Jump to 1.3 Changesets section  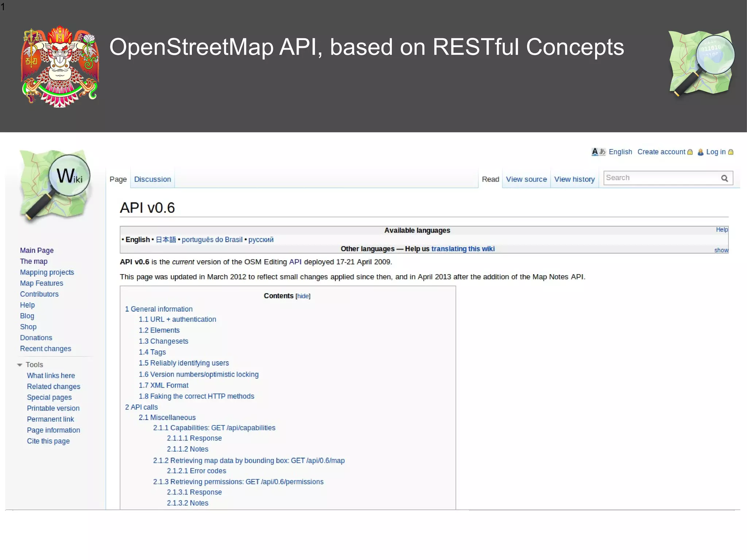pos(163,341)
